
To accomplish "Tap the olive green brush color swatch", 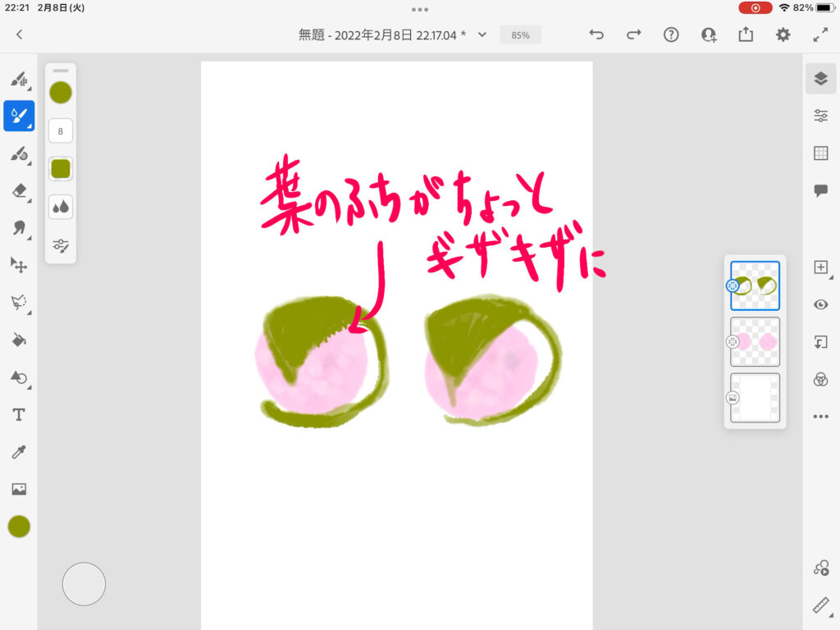I will [61, 93].
